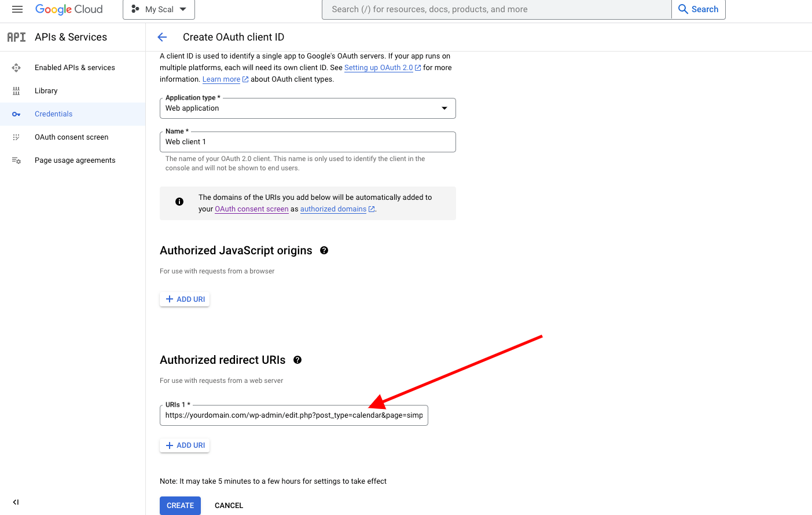812x515 pixels.
Task: Open the hamburger navigation menu
Action: tap(17, 9)
